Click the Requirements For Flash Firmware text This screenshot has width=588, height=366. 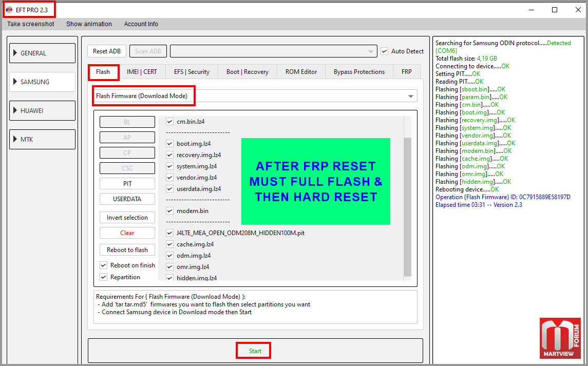pyautogui.click(x=170, y=297)
